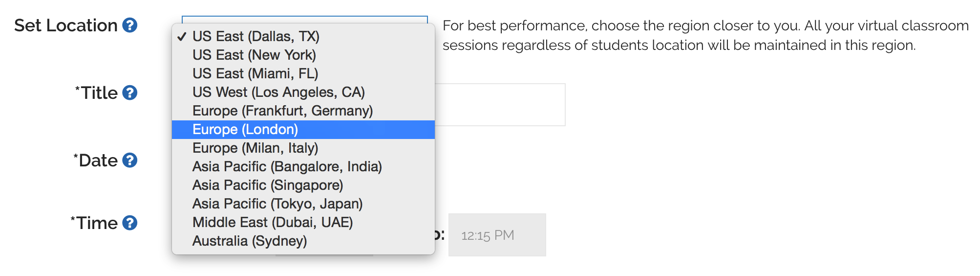Open help icon next to Date
Viewport: 980px width, 276px height.
[129, 160]
